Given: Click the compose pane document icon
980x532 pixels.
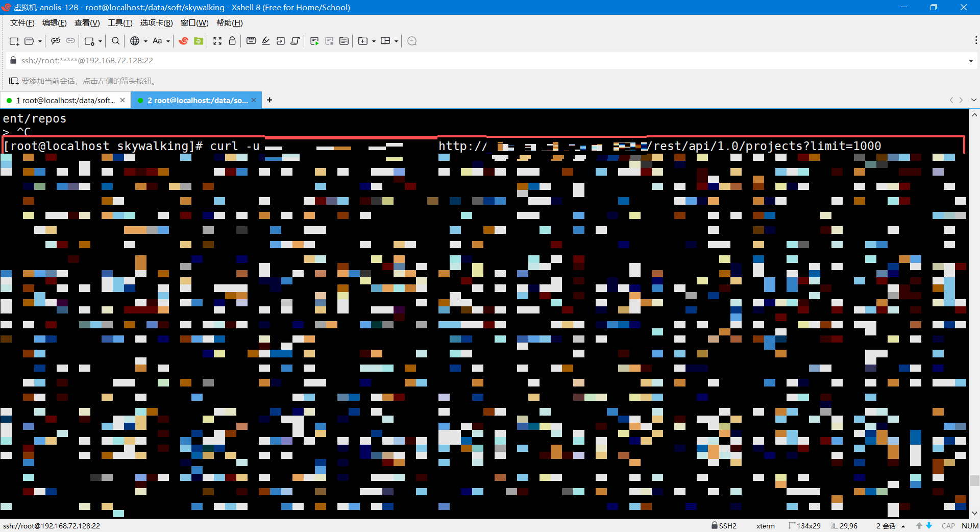Looking at the screenshot, I should coord(344,41).
